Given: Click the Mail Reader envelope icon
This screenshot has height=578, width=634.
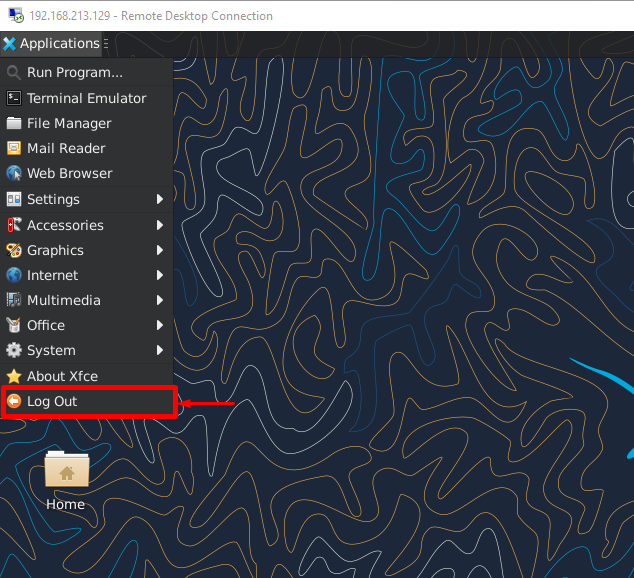Looking at the screenshot, I should [x=14, y=148].
